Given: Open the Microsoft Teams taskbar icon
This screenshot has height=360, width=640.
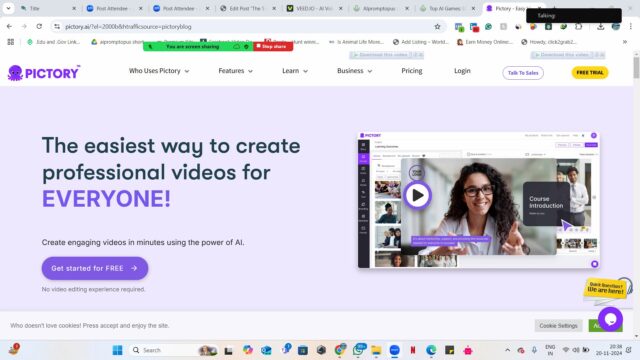Looking at the screenshot, I should tap(286, 349).
